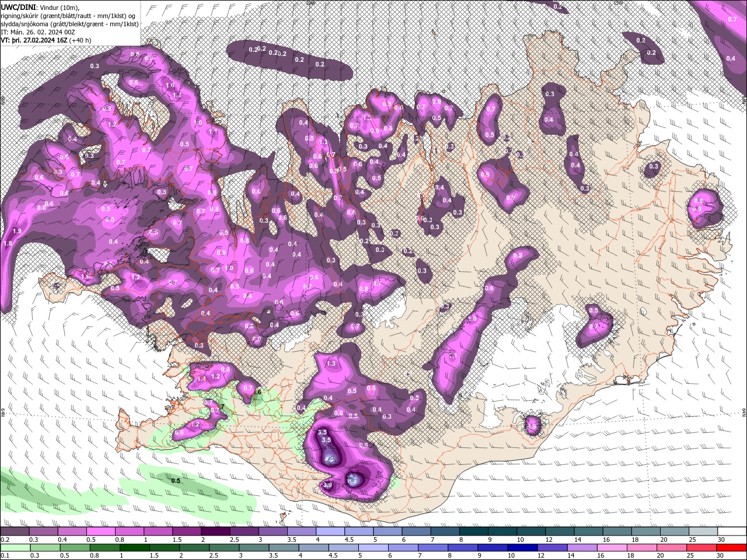The width and height of the screenshot is (747, 560).
Task: Pick the bright red 30 swatch in rain legend
Action: pyautogui.click(x=731, y=547)
